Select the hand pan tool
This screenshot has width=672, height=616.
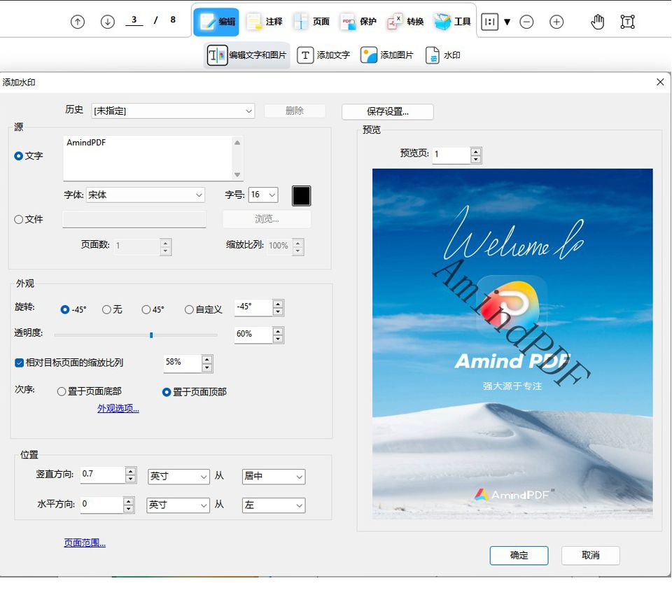597,22
